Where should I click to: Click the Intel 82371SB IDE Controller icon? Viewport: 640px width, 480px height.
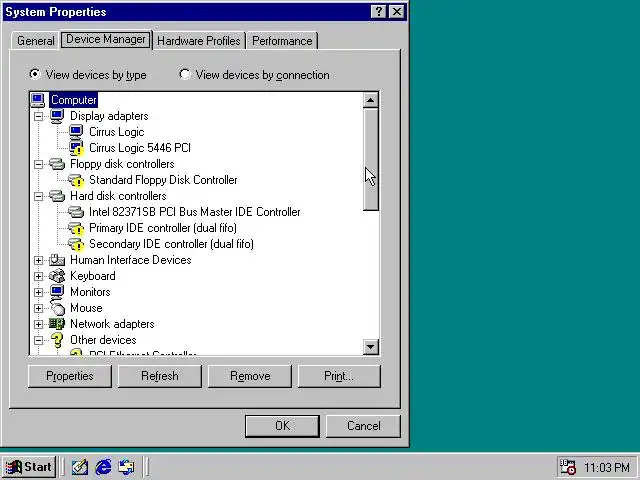point(76,212)
